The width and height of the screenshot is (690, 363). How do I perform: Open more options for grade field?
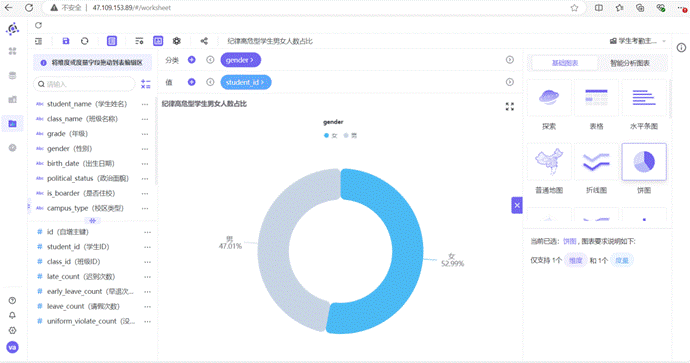click(145, 134)
